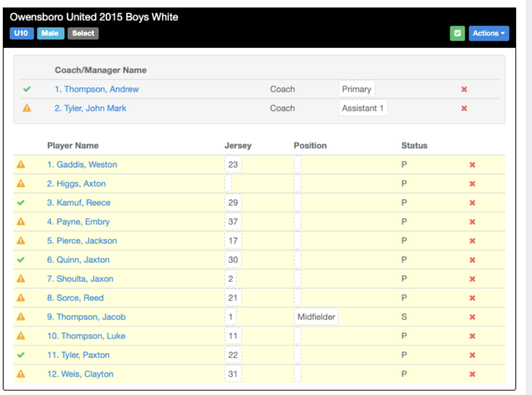Screen dimensions: 532x395
Task: Remove coach Tyler, John Mark with red X
Action: (x=464, y=108)
